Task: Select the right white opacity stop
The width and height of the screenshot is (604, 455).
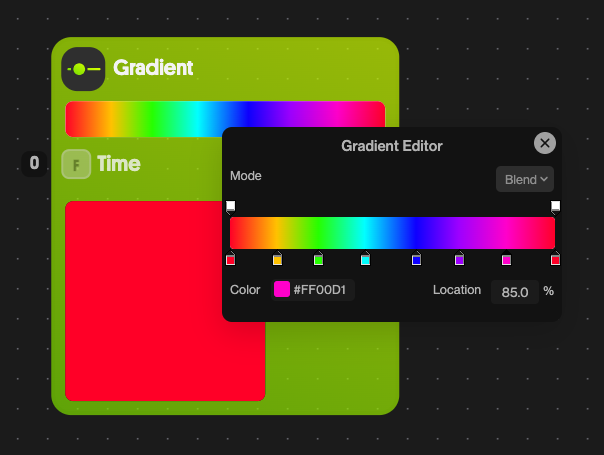Action: click(555, 206)
